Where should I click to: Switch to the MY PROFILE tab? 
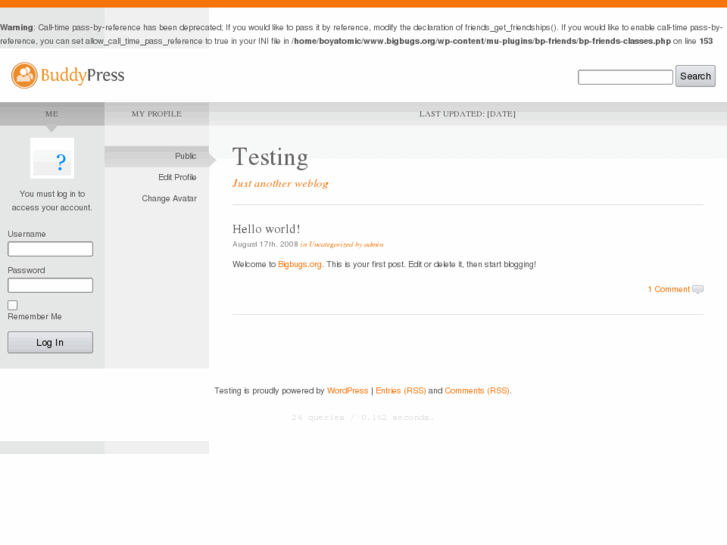(156, 114)
